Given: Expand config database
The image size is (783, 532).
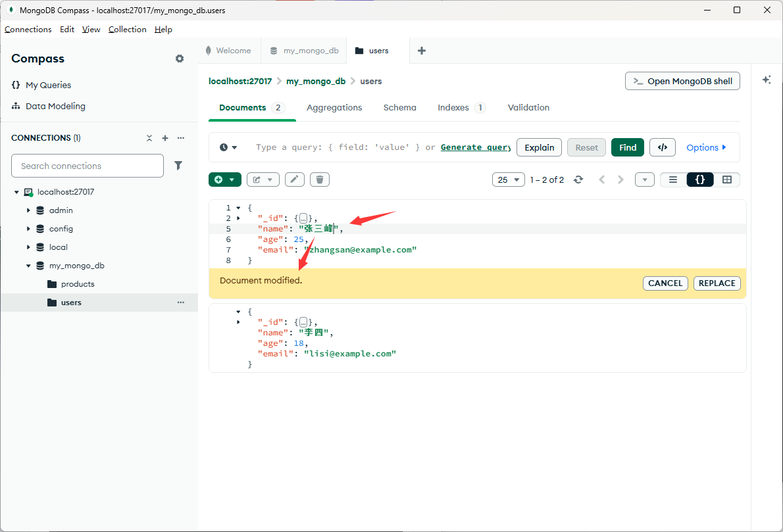Looking at the screenshot, I should (x=28, y=229).
